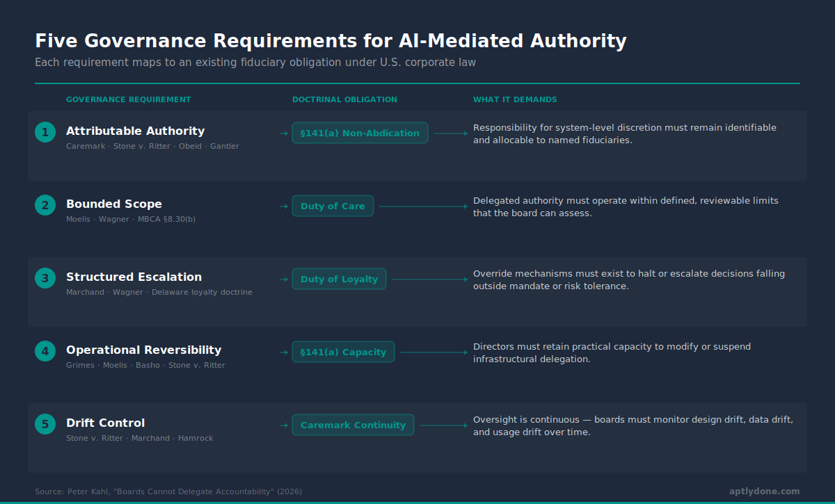This screenshot has width=835, height=504.
Task: Select badge 4 for Operational Reversibility
Action: tap(45, 351)
